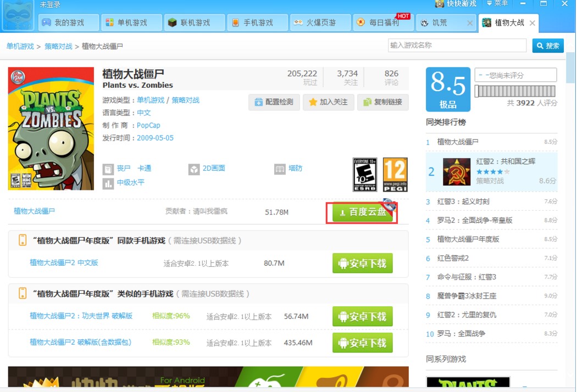Viewport: 577px width, 392px height.
Task: Click the cube icon beside 2D画面
Action: click(x=194, y=169)
